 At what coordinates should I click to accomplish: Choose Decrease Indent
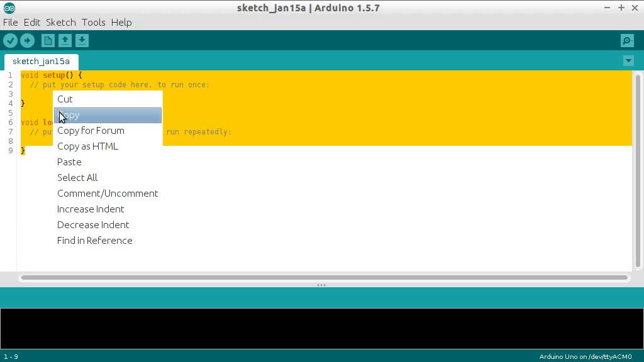[x=108, y=225]
